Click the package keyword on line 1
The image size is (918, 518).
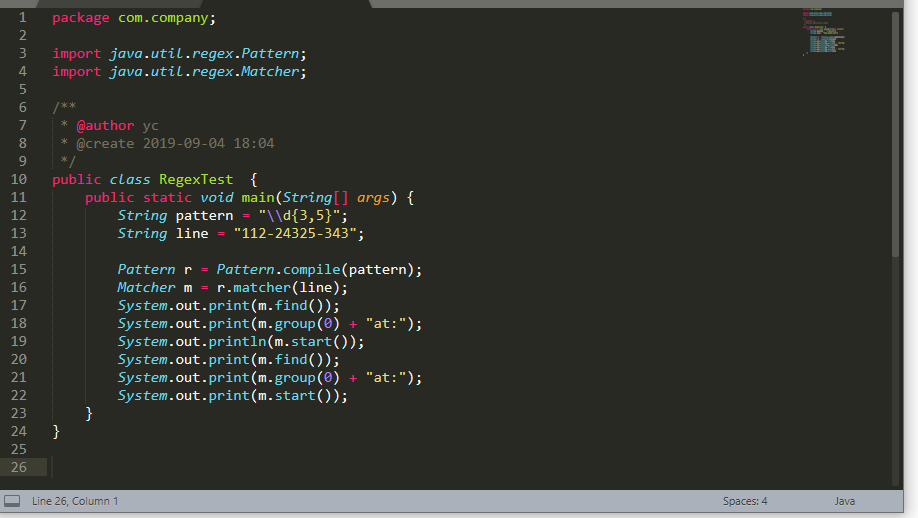(81, 17)
